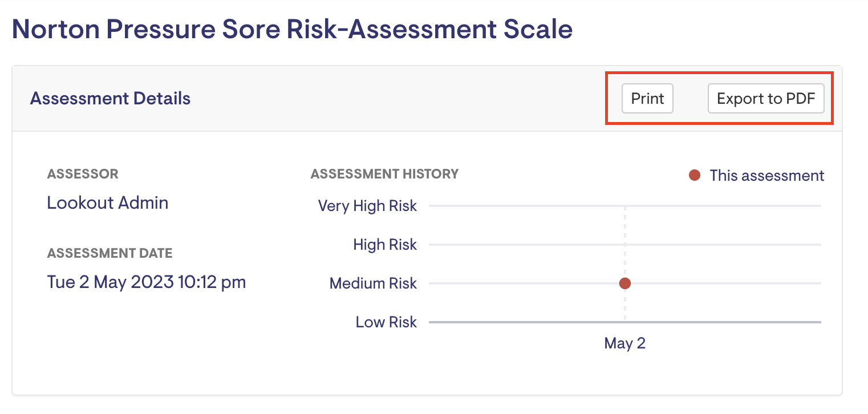868x414 pixels.
Task: Select the Medium Risk data point on chart
Action: click(624, 283)
